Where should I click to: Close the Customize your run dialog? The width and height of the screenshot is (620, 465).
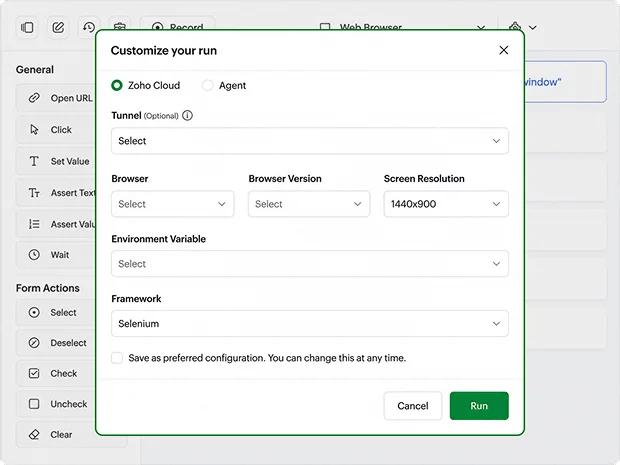point(503,50)
